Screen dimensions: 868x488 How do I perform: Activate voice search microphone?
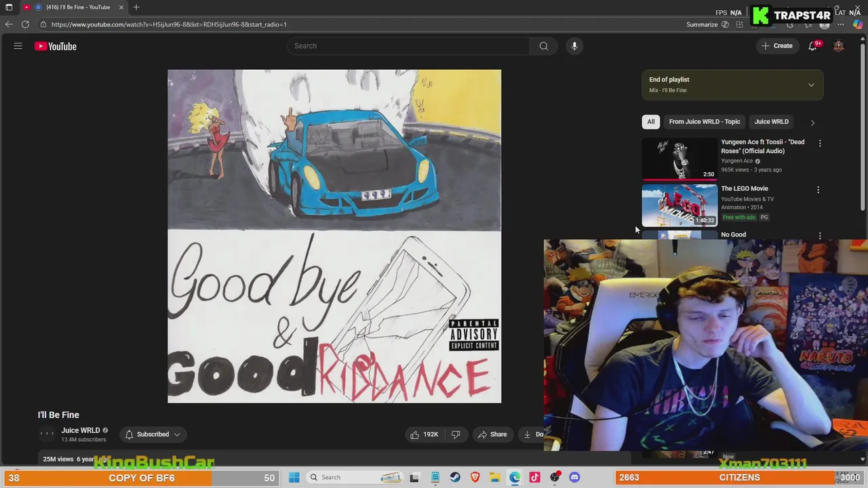point(574,46)
